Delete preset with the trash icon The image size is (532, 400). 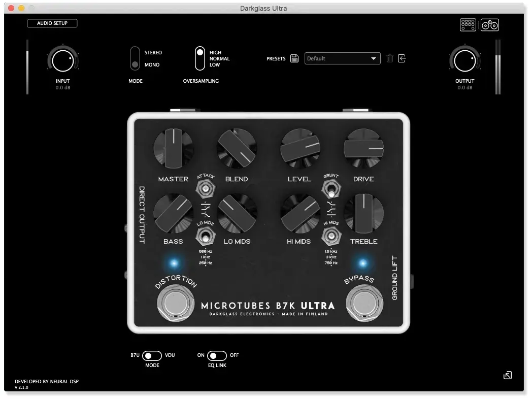389,58
